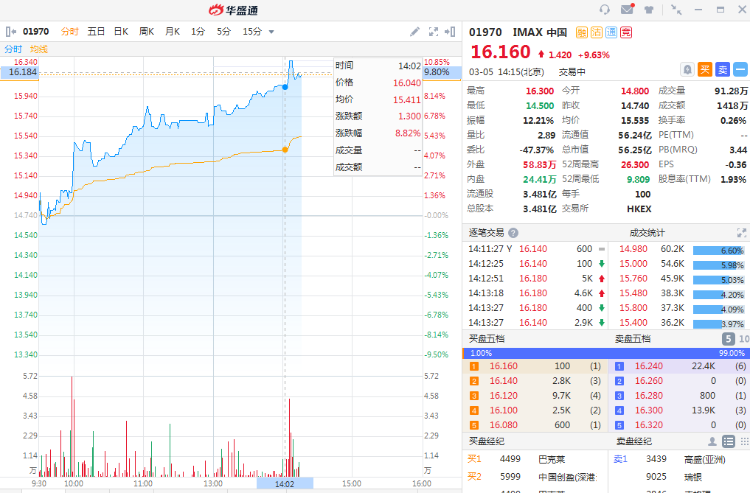Click the 14:13:18 tick trade row
This screenshot has width=750, height=493.
tap(536, 293)
